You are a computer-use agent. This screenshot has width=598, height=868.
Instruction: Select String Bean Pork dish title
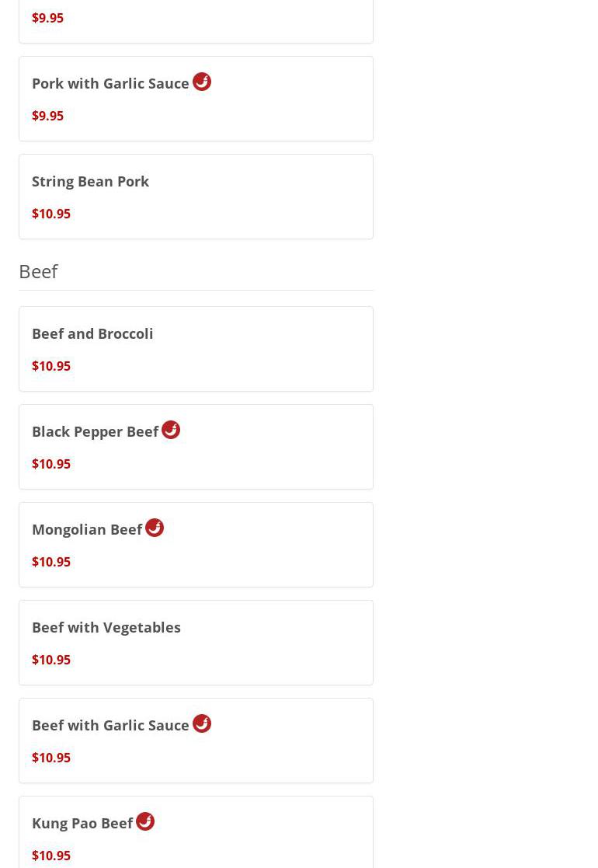tap(90, 181)
